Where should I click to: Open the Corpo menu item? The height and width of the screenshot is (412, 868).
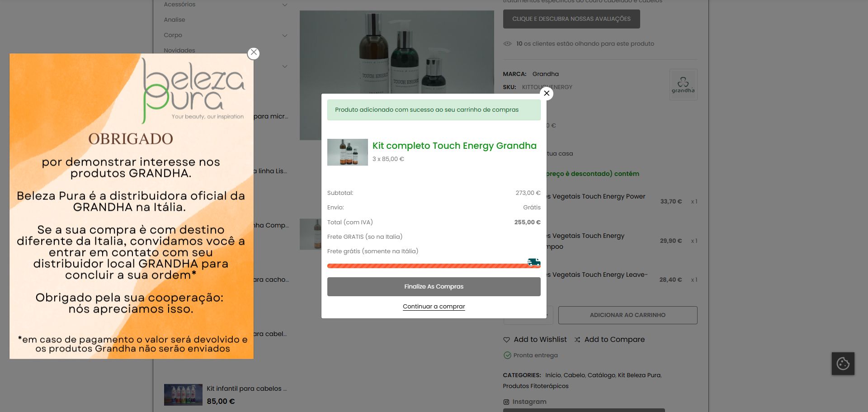click(173, 35)
